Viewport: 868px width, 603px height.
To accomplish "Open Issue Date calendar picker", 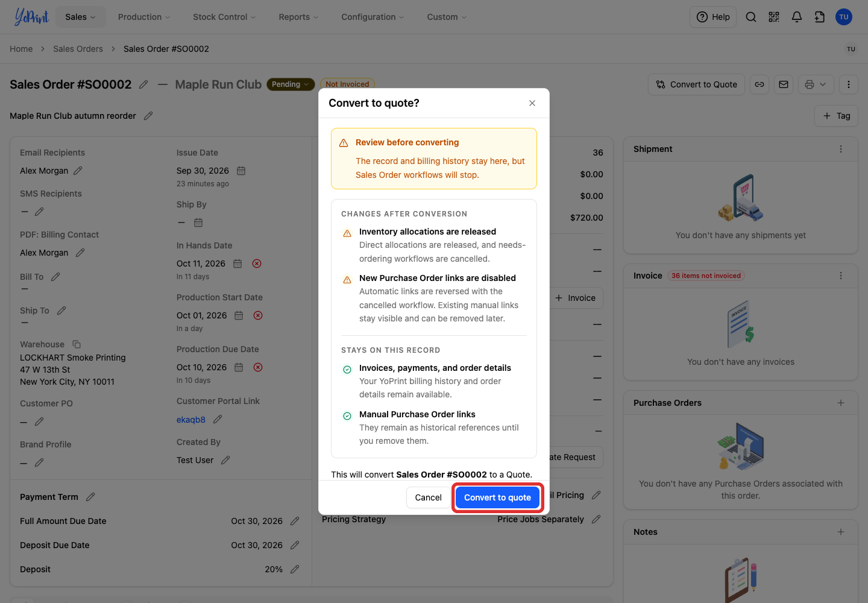I will (241, 171).
